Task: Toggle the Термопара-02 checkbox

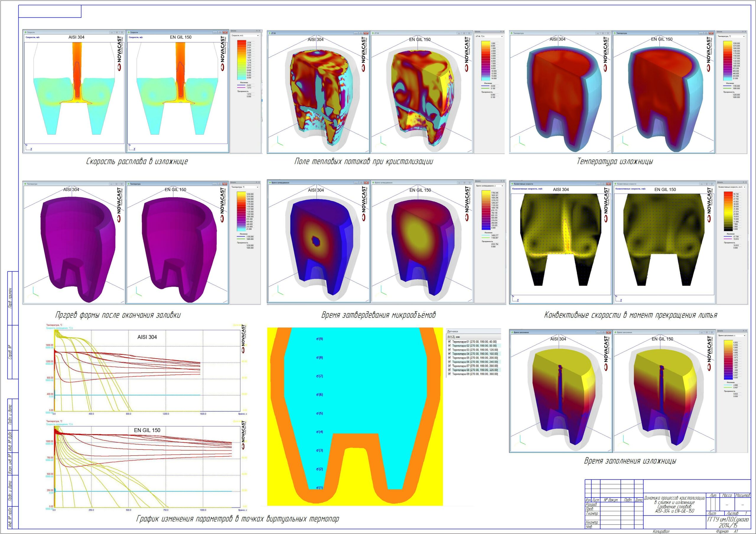Action: [449, 346]
